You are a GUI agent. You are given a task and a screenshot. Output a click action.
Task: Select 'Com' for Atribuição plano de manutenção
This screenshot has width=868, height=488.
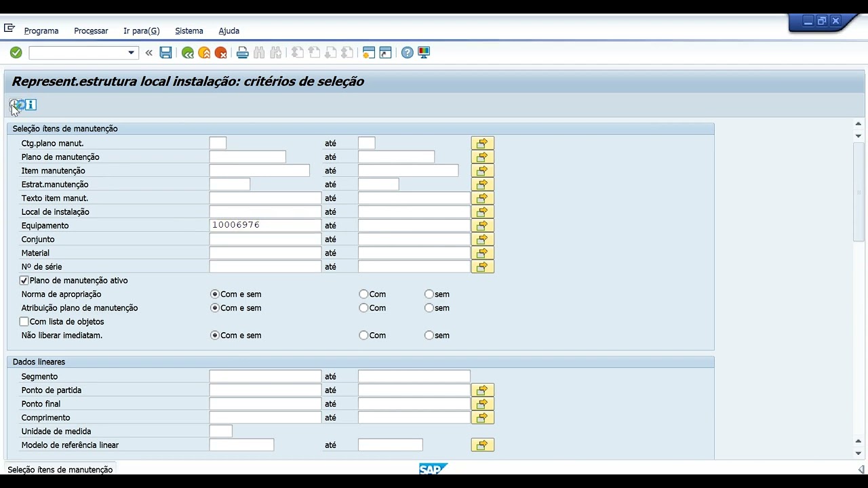(363, 308)
